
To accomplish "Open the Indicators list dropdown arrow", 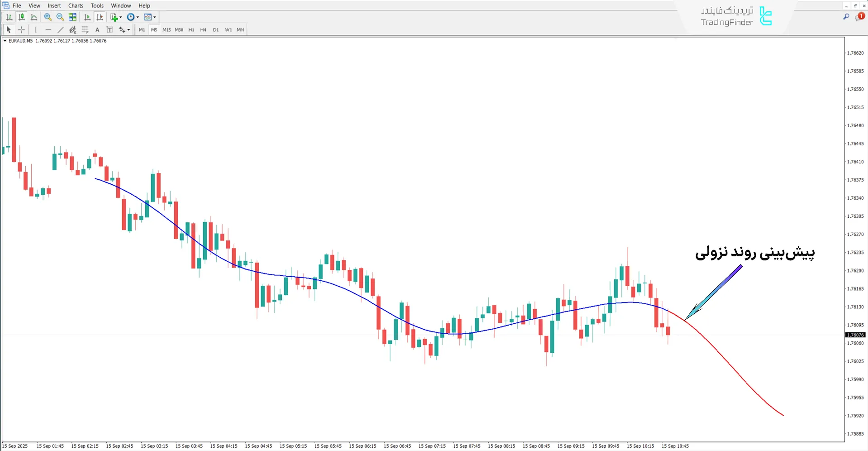I will [x=121, y=17].
